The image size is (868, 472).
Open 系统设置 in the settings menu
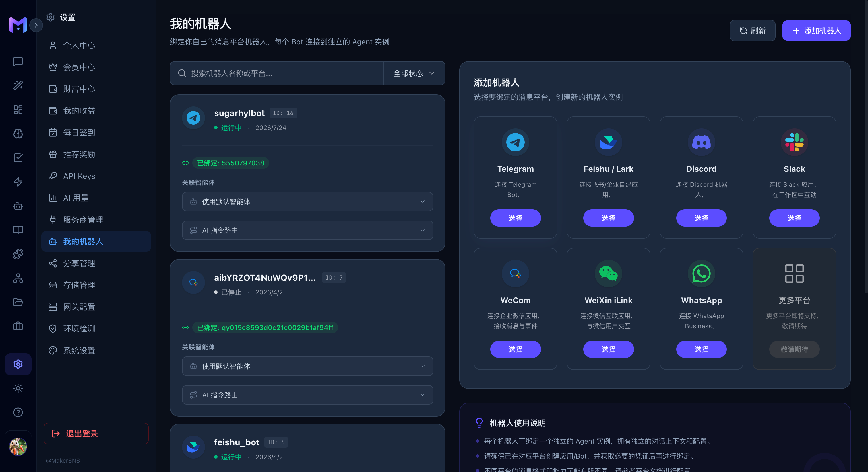96,350
